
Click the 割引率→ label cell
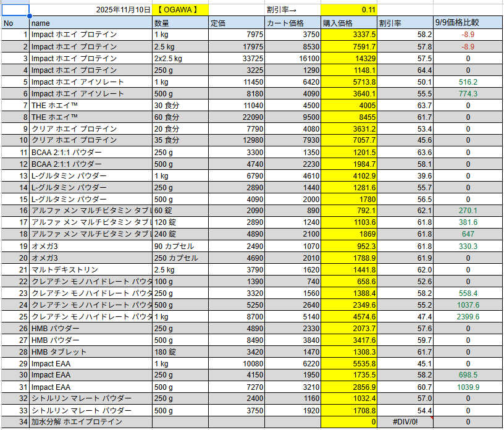pos(292,10)
